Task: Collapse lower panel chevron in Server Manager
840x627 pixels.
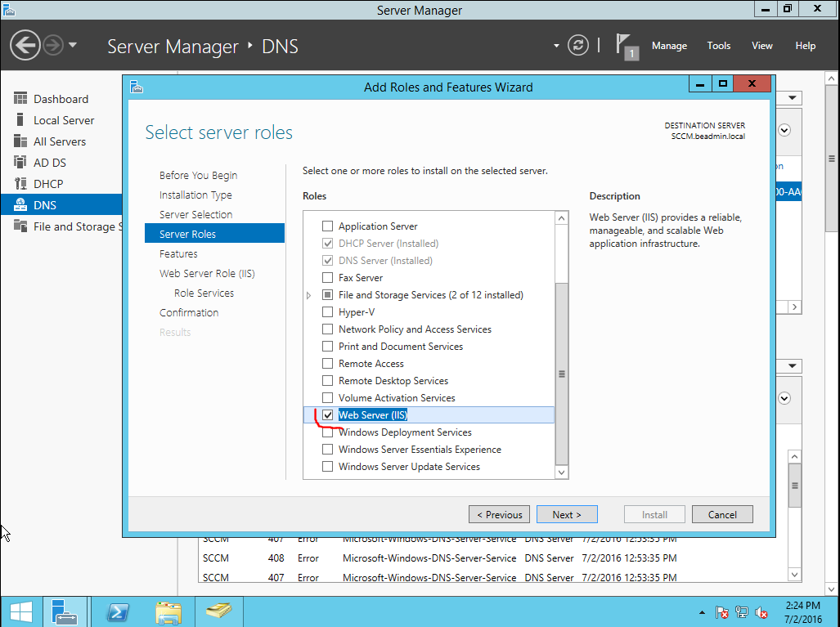Action: pyautogui.click(x=784, y=398)
